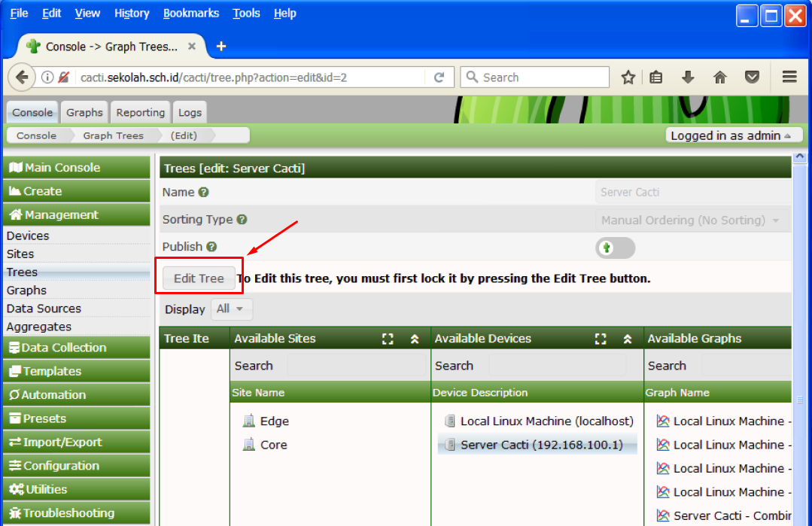Collapse the Available Devices panel
The height and width of the screenshot is (526, 812).
coord(628,339)
